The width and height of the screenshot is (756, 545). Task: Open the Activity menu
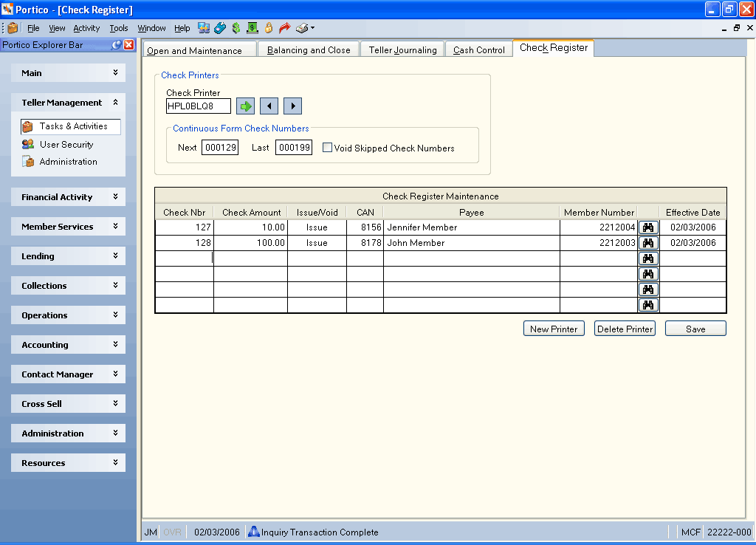86,28
